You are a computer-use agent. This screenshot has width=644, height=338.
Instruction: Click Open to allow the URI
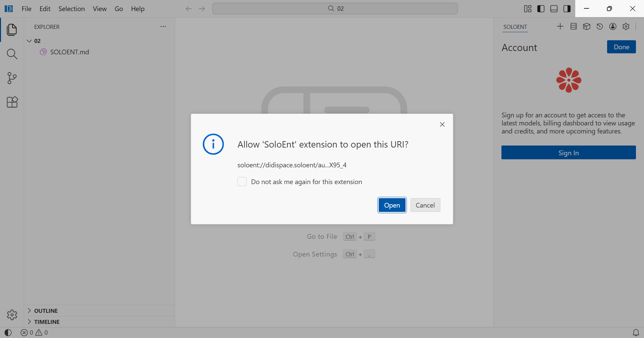[x=392, y=205]
